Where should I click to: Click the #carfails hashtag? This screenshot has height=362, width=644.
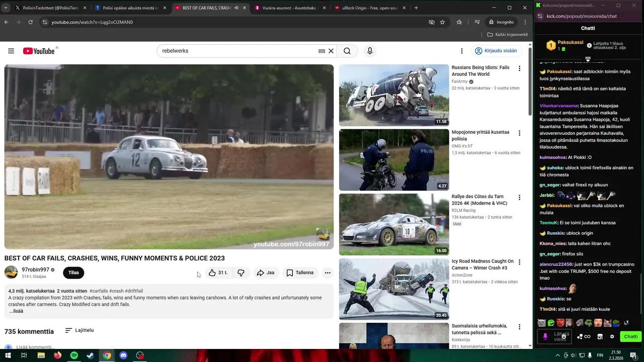click(x=99, y=291)
